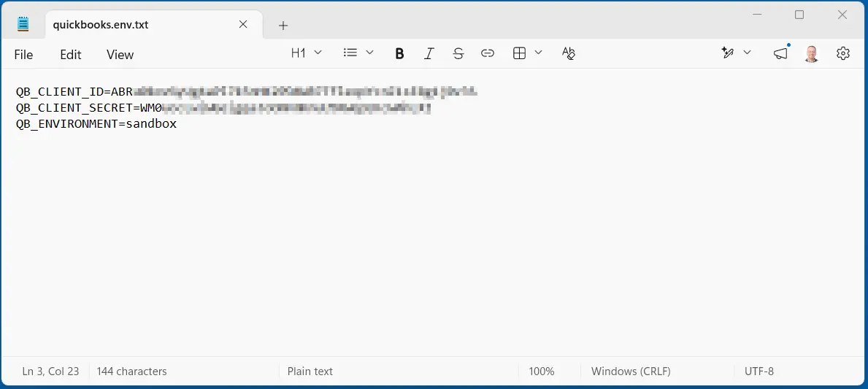The width and height of the screenshot is (868, 389).
Task: Close the quickbooks.env.txt tab
Action: [243, 24]
